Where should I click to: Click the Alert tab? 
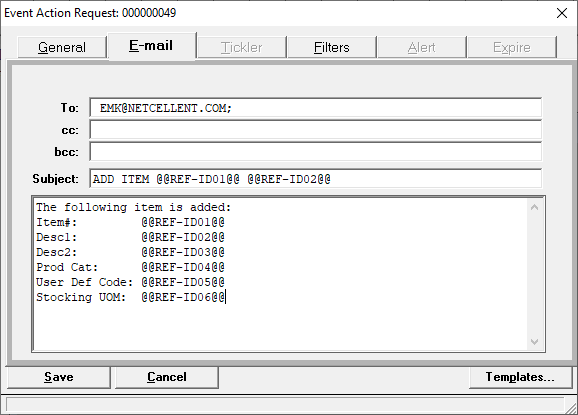422,47
